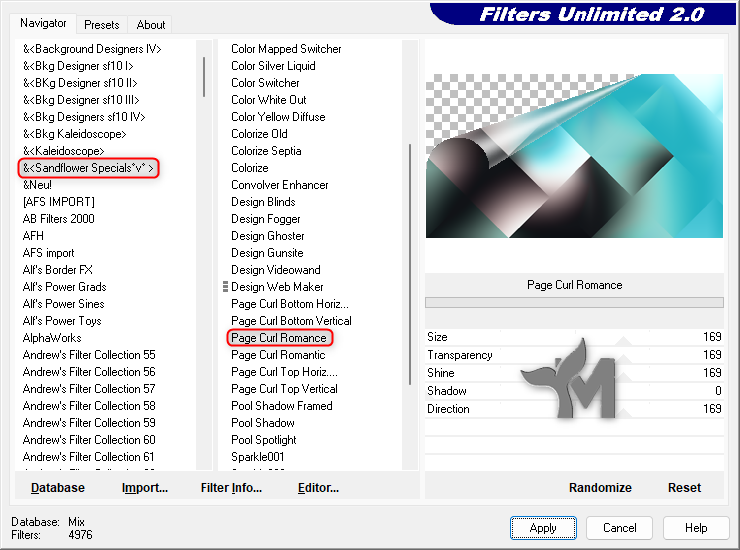Image resolution: width=740 pixels, height=550 pixels.
Task: Select &<Bkg Kaleidoscope> category
Action: (x=75, y=134)
